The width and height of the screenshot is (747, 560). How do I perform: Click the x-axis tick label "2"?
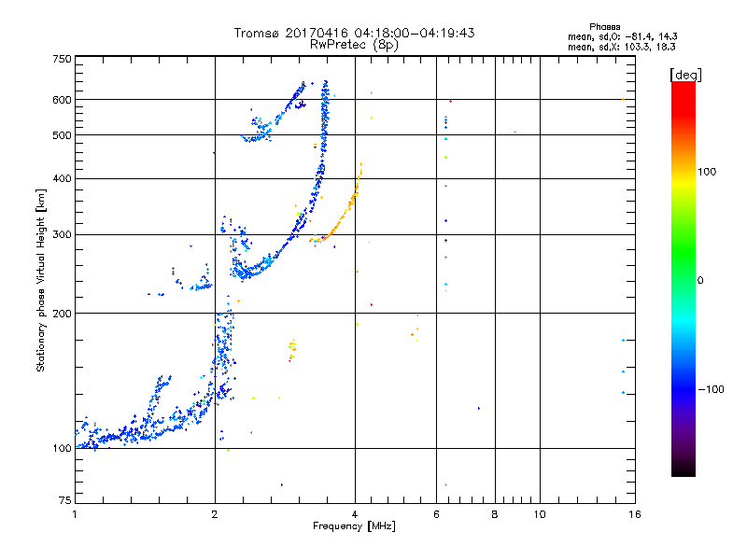[215, 514]
